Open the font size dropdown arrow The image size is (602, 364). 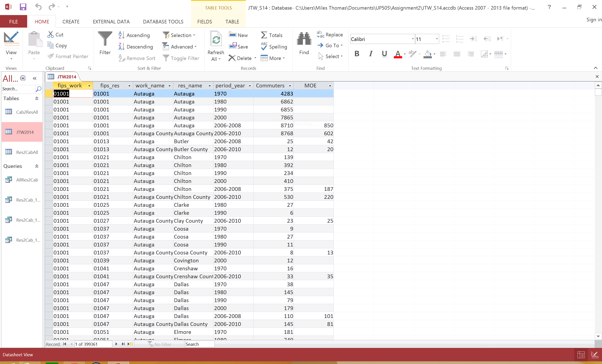tap(437, 39)
